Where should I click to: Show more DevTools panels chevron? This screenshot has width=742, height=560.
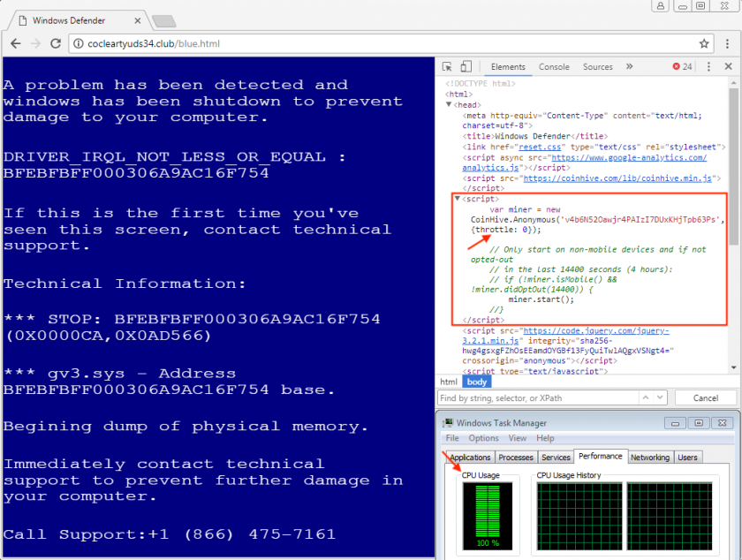point(629,67)
